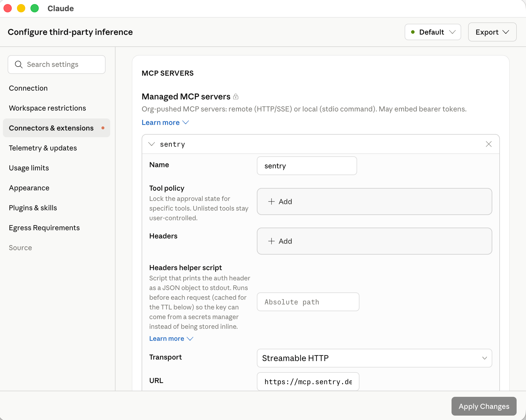The height and width of the screenshot is (420, 526).
Task: Click the Configure third-party inference title
Action: pyautogui.click(x=70, y=32)
